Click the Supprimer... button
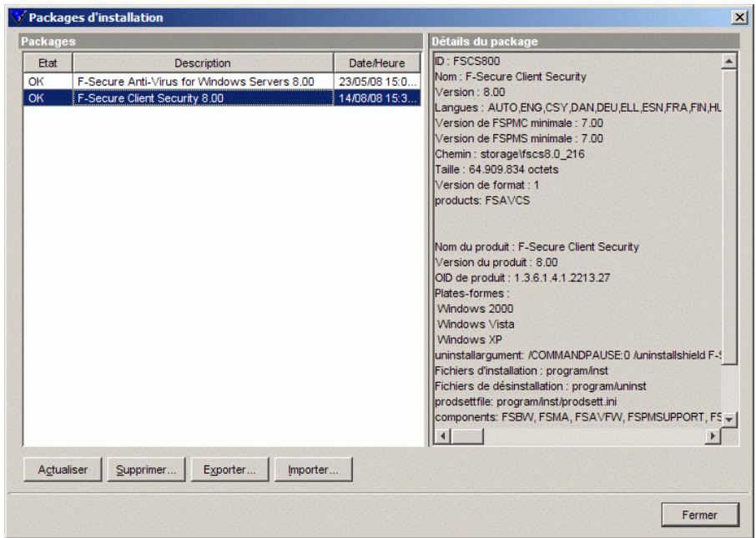756x538 pixels. click(x=146, y=470)
